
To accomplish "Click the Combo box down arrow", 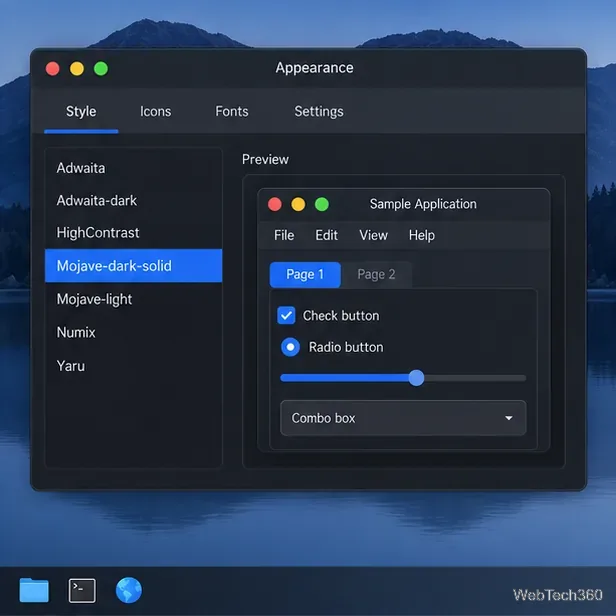I will (x=509, y=418).
